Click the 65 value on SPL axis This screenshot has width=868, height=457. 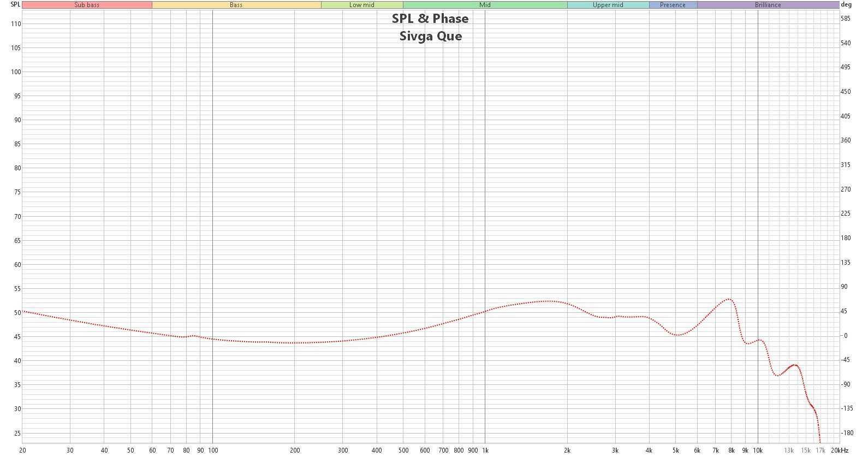point(17,241)
